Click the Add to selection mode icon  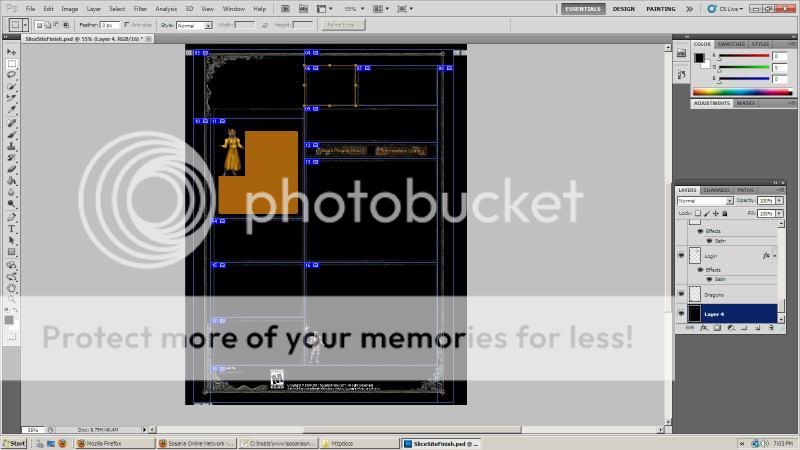[x=47, y=24]
